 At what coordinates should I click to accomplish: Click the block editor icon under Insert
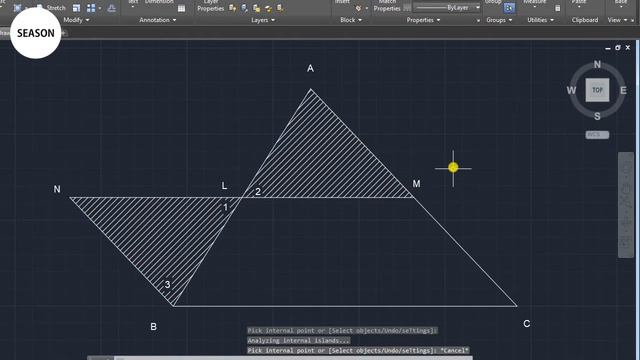[358, 8]
